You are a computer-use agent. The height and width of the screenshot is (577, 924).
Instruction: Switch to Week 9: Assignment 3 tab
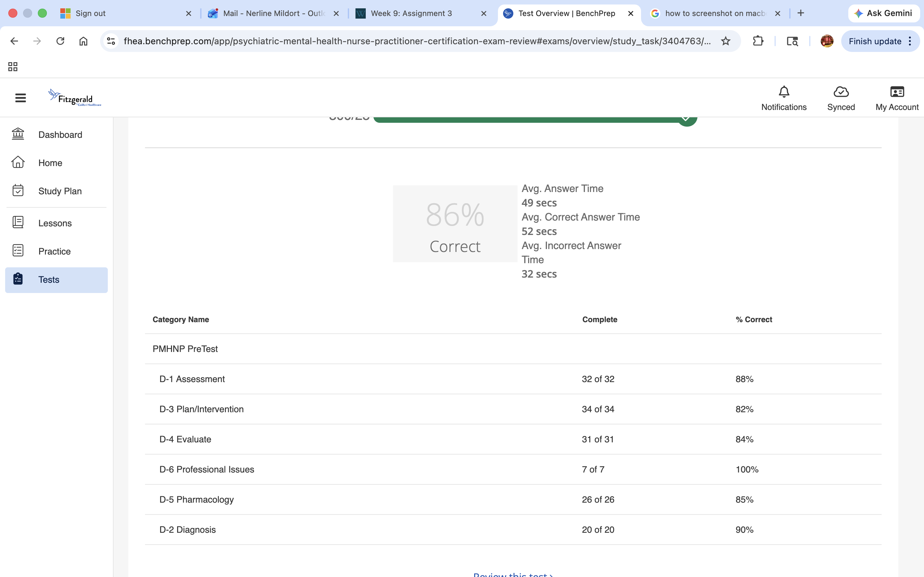pos(411,13)
